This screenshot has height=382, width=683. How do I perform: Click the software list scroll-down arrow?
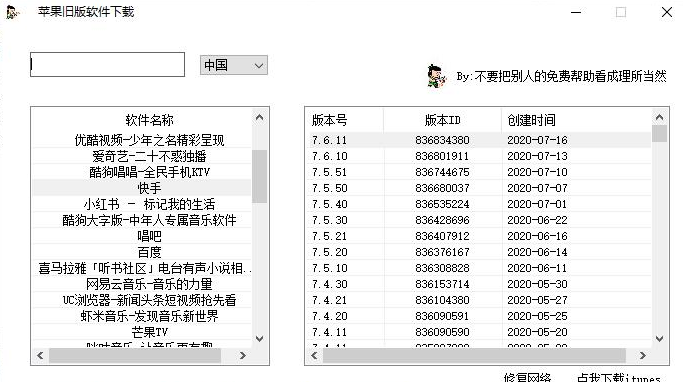pyautogui.click(x=259, y=338)
